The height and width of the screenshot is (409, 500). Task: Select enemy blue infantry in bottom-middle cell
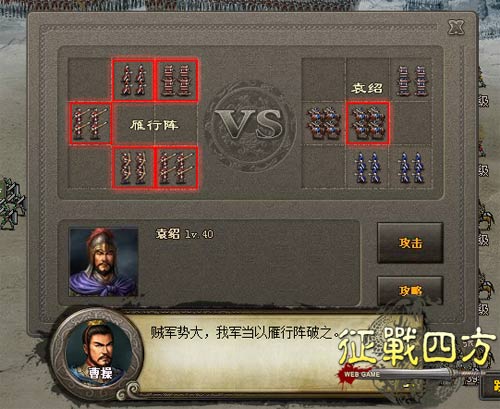pyautogui.click(x=367, y=167)
